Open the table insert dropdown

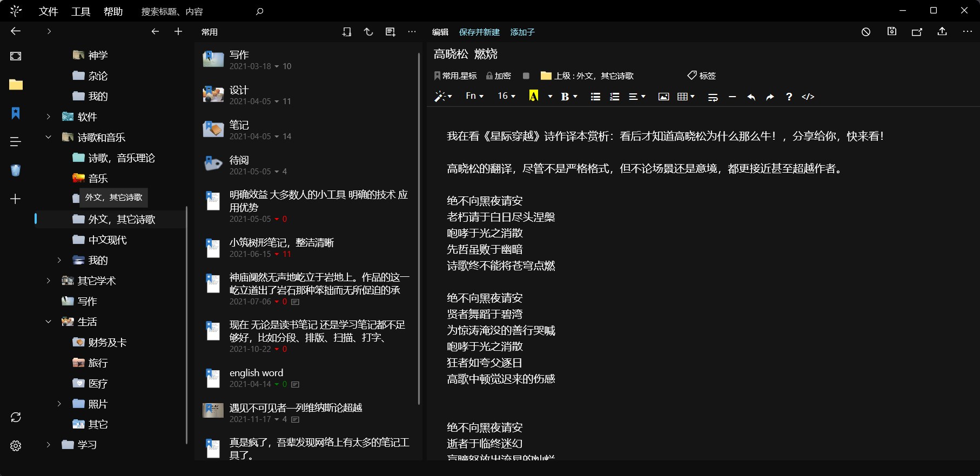686,97
